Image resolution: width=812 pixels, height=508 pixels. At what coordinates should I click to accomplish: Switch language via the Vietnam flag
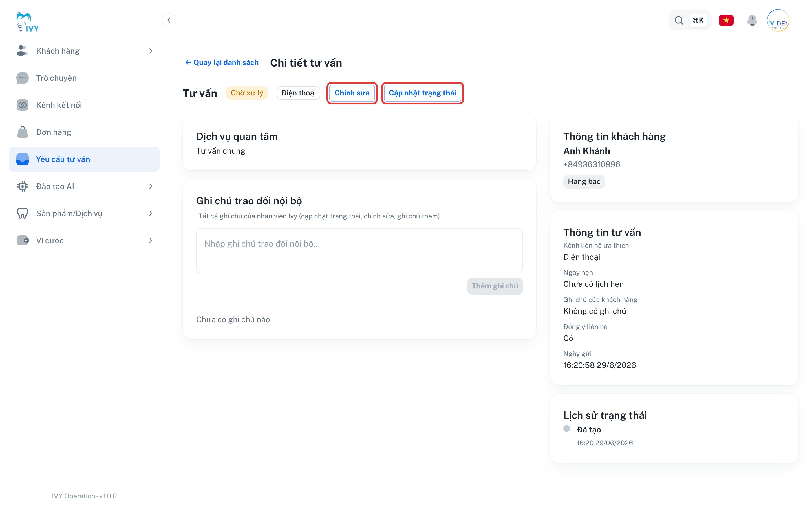point(726,21)
